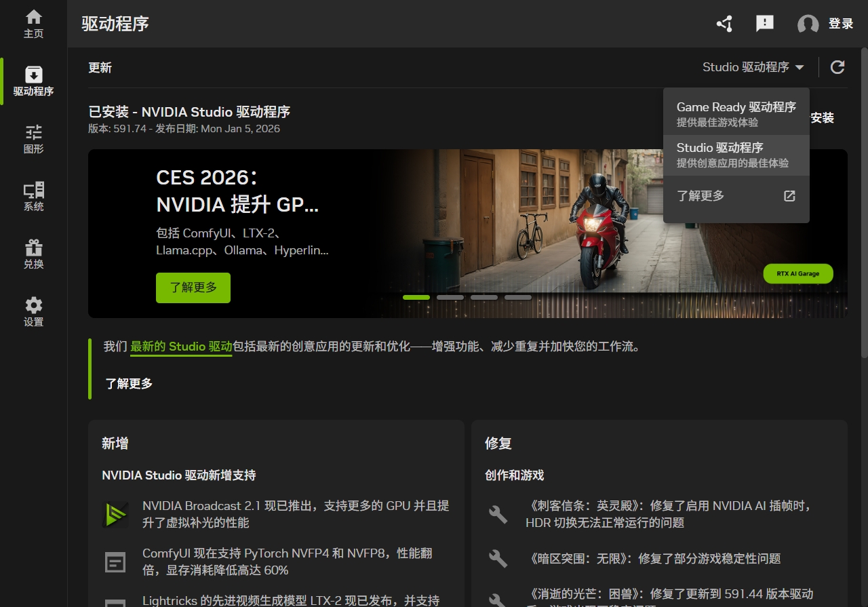The height and width of the screenshot is (607, 868).
Task: Click the NVIDIA Broadcast 2.1 icon
Action: click(115, 515)
